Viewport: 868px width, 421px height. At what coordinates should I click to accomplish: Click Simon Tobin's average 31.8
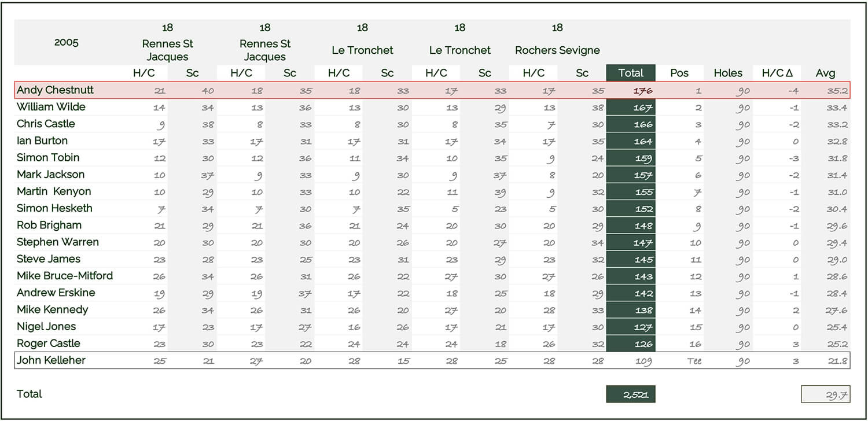pyautogui.click(x=837, y=158)
